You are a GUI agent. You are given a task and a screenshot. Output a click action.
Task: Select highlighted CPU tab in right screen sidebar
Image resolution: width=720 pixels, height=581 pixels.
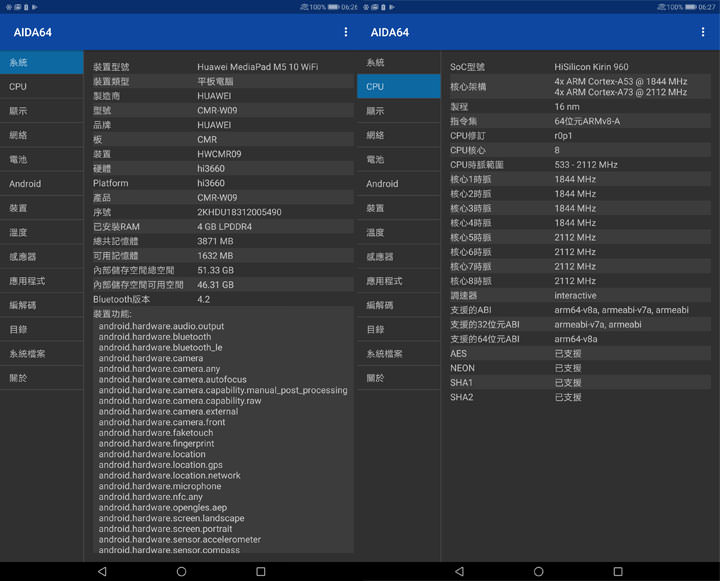point(399,86)
